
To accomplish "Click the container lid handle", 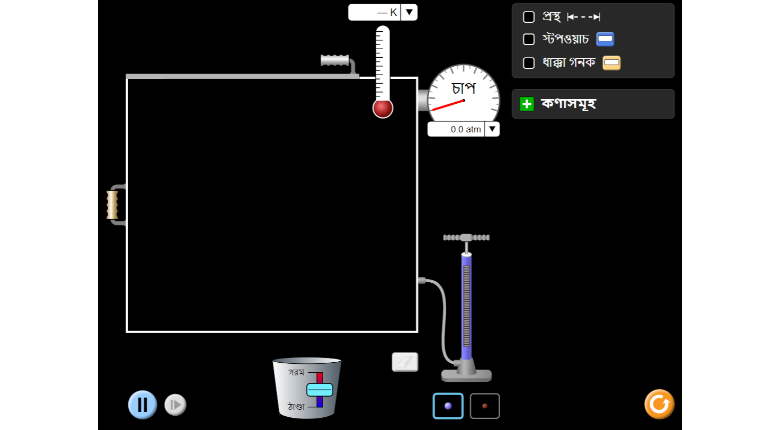I will coord(335,61).
